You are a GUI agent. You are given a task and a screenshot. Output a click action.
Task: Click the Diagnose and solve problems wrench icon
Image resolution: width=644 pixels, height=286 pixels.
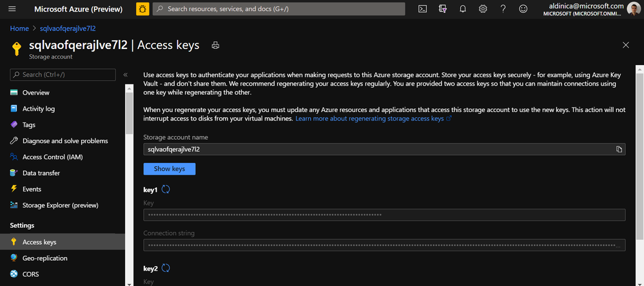point(14,140)
